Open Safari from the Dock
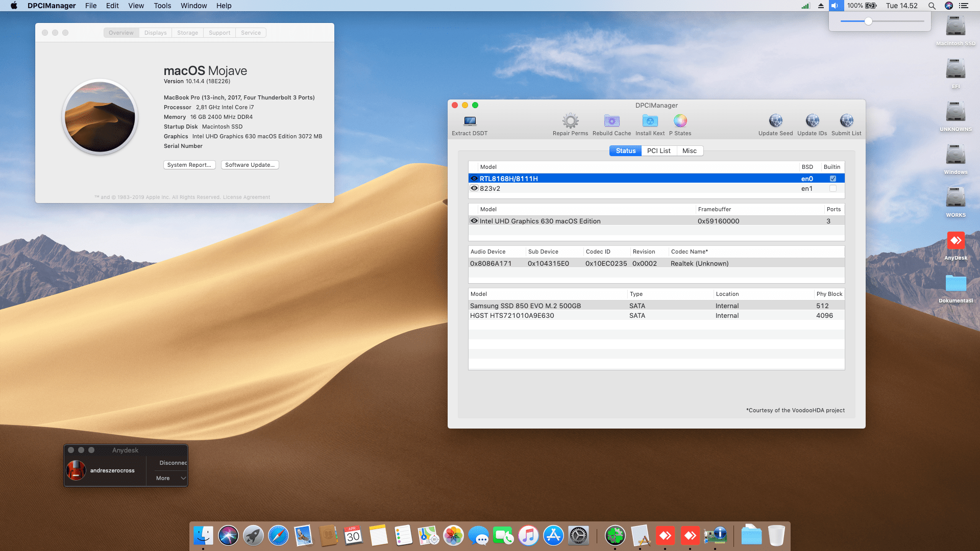The width and height of the screenshot is (980, 551). [278, 536]
